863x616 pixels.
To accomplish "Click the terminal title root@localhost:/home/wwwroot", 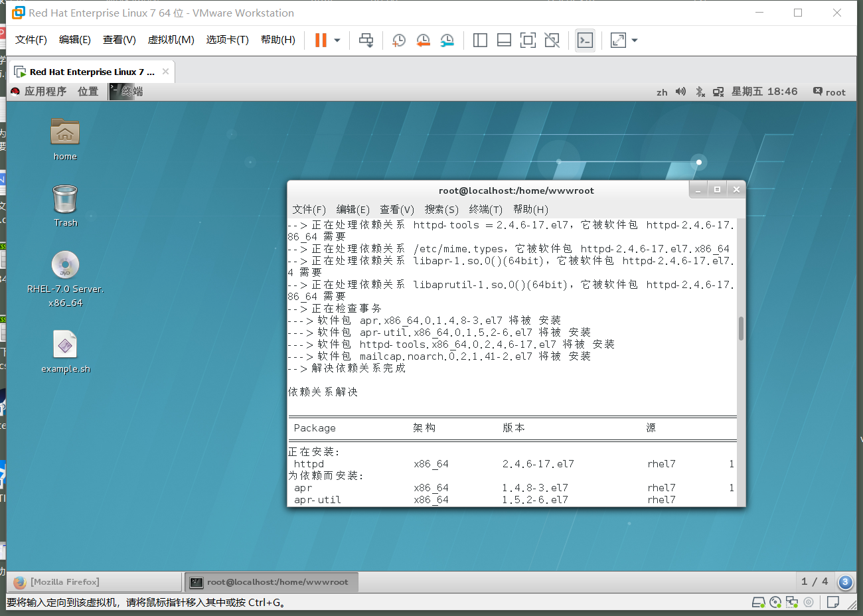I will click(516, 191).
